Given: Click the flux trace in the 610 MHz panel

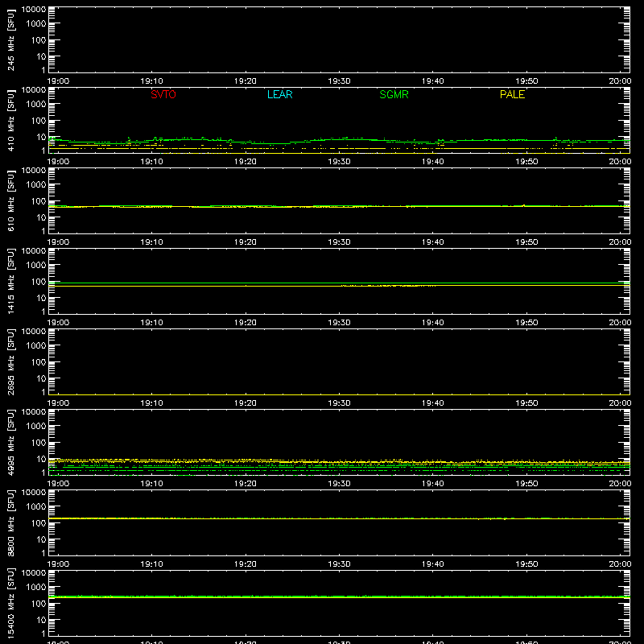Looking at the screenshot, I should (x=339, y=206).
